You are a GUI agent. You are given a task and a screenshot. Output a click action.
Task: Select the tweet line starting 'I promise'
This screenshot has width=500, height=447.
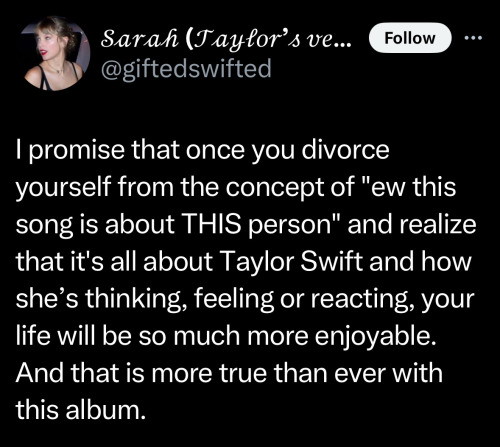[202, 150]
